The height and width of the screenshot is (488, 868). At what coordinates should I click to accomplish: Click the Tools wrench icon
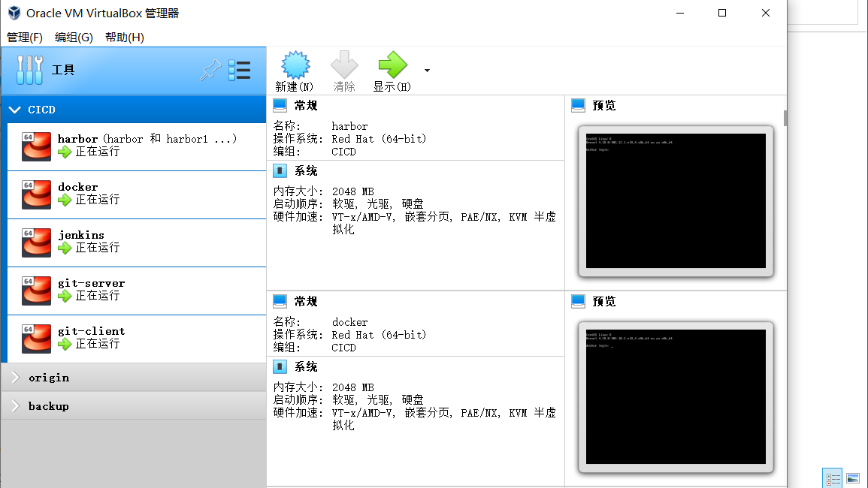(x=29, y=71)
